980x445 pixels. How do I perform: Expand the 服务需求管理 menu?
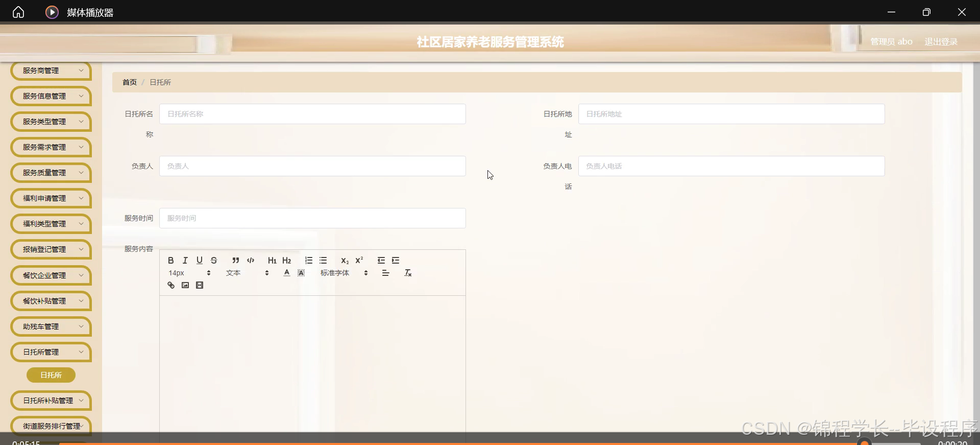(51, 147)
